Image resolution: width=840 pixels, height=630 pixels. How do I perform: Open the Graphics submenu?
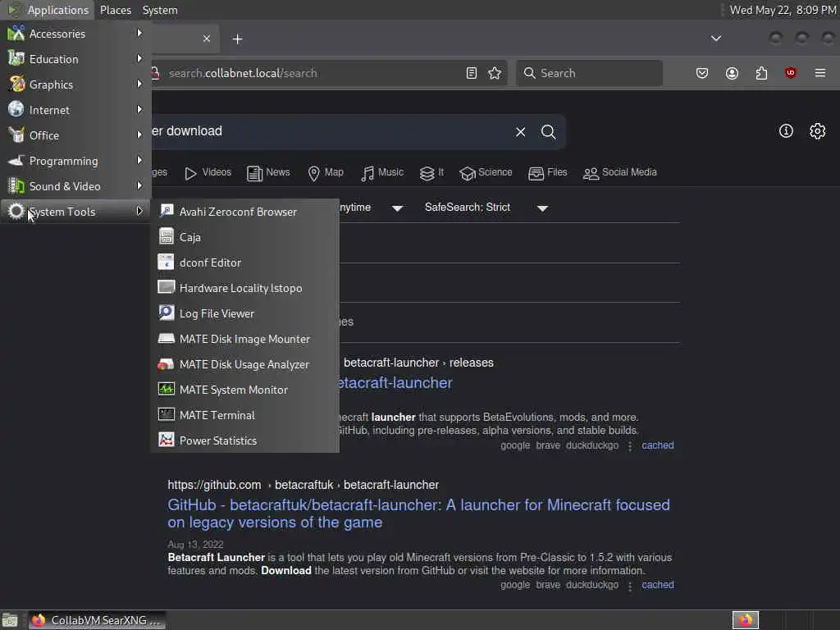(75, 84)
